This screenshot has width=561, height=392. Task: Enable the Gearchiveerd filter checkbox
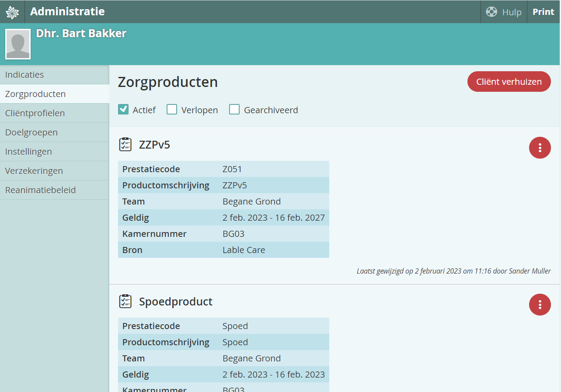[234, 110]
